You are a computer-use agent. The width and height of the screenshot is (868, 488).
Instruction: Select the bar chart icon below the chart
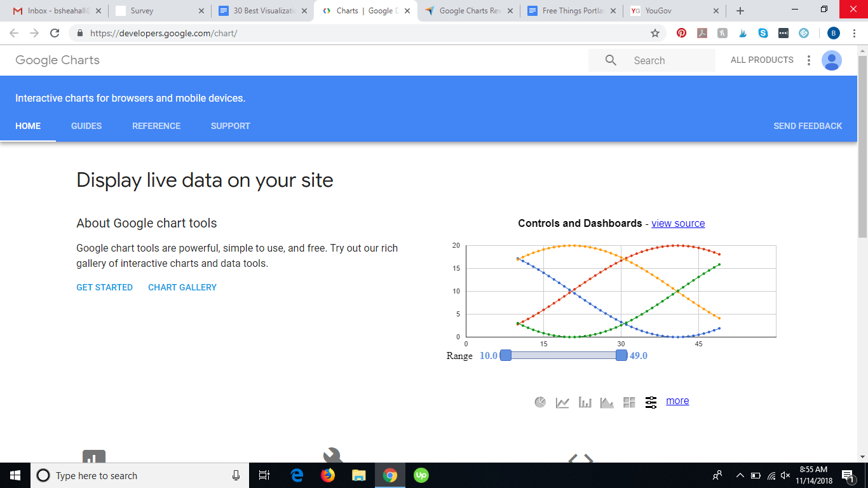(585, 402)
